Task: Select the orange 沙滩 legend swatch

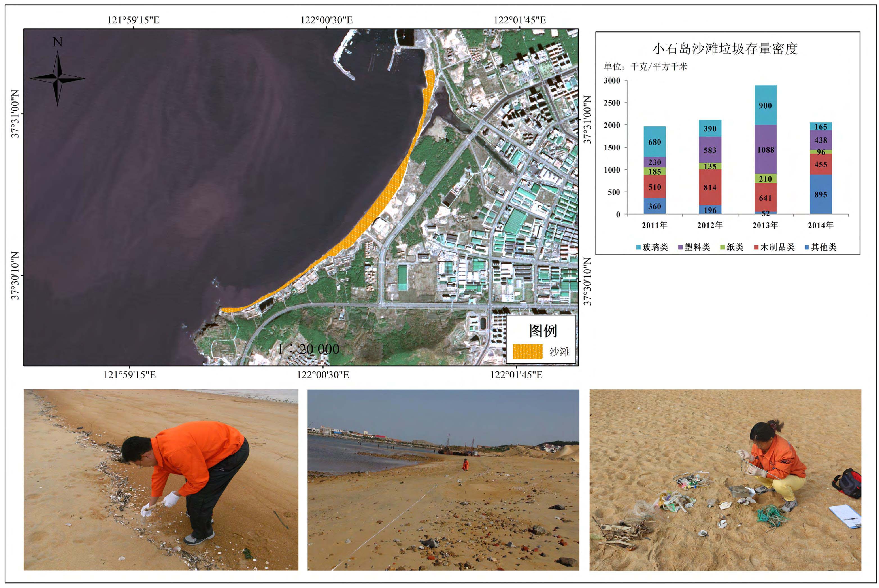Action: 527,352
